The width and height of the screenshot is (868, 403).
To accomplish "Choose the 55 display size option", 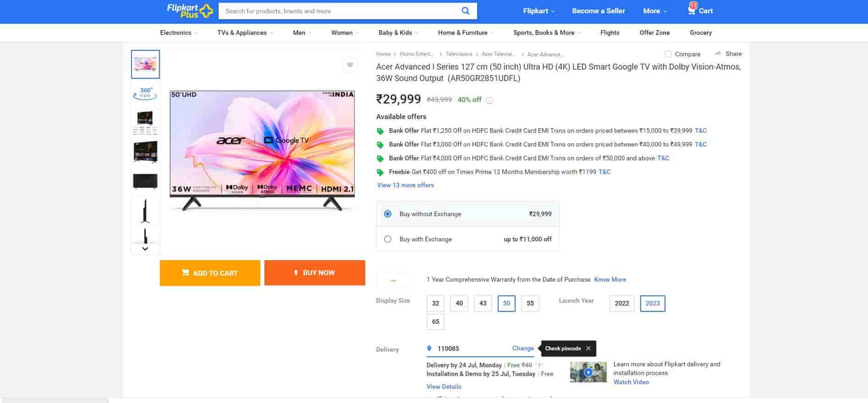I will tap(530, 303).
